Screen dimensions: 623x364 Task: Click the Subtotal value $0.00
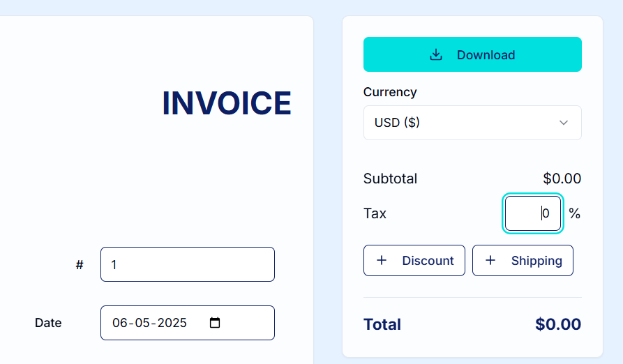point(562,179)
